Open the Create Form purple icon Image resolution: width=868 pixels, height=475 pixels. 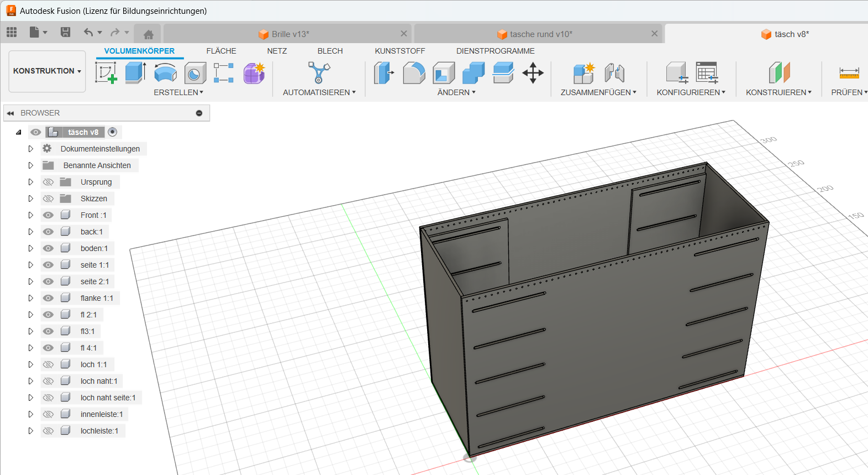(254, 72)
